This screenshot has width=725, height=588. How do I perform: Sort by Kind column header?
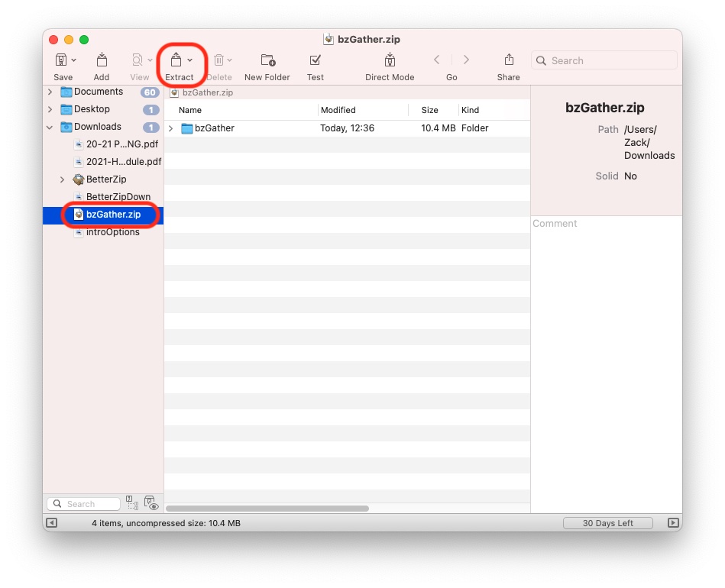[x=471, y=110]
